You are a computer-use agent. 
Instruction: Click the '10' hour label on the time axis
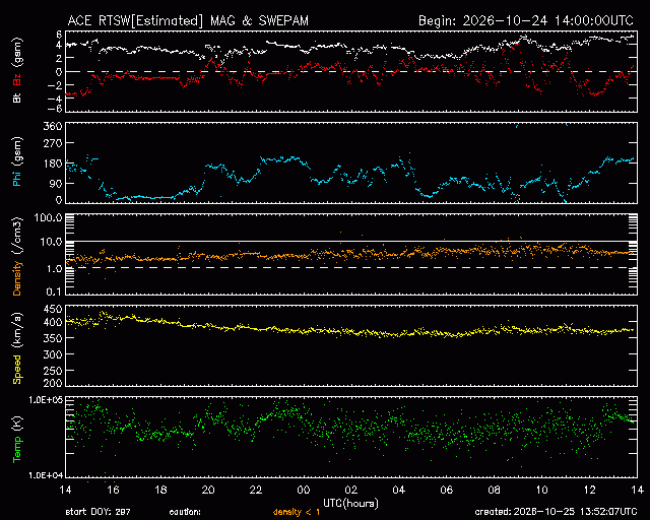542,490
